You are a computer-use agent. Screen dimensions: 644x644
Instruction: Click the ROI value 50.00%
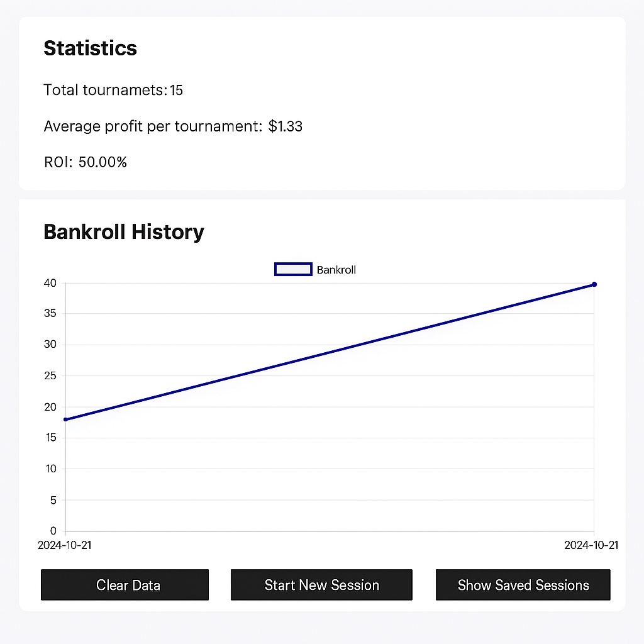(x=103, y=162)
